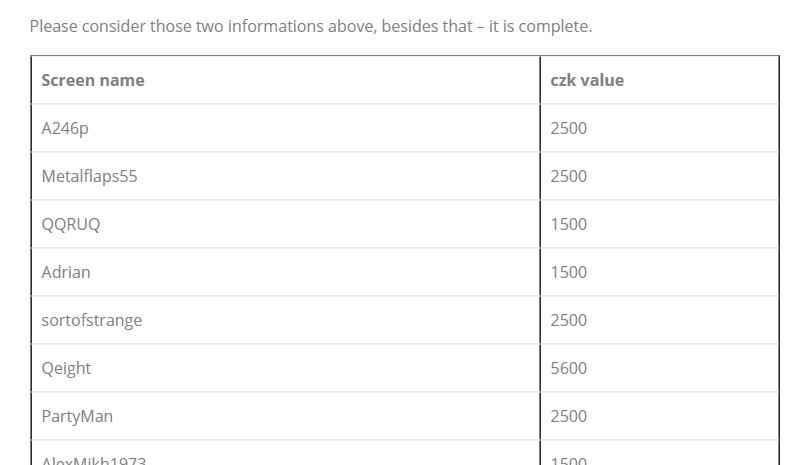Select the partially visible AlexMikh1973 name cell
This screenshot has width=809, height=465.
[94, 460]
